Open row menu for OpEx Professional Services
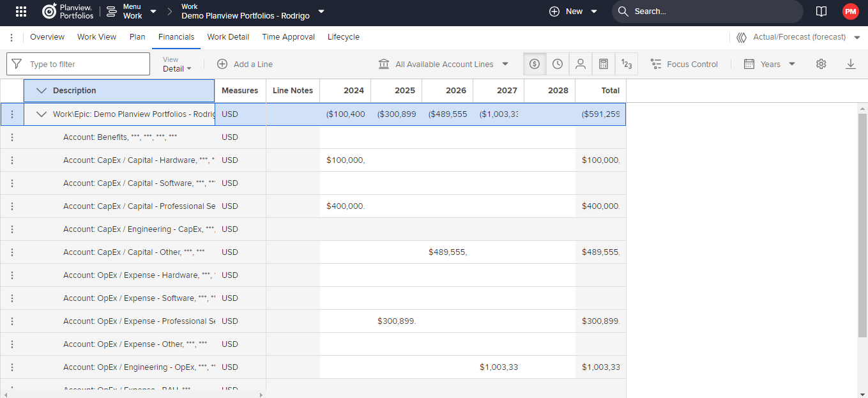The width and height of the screenshot is (868, 398). (12, 321)
